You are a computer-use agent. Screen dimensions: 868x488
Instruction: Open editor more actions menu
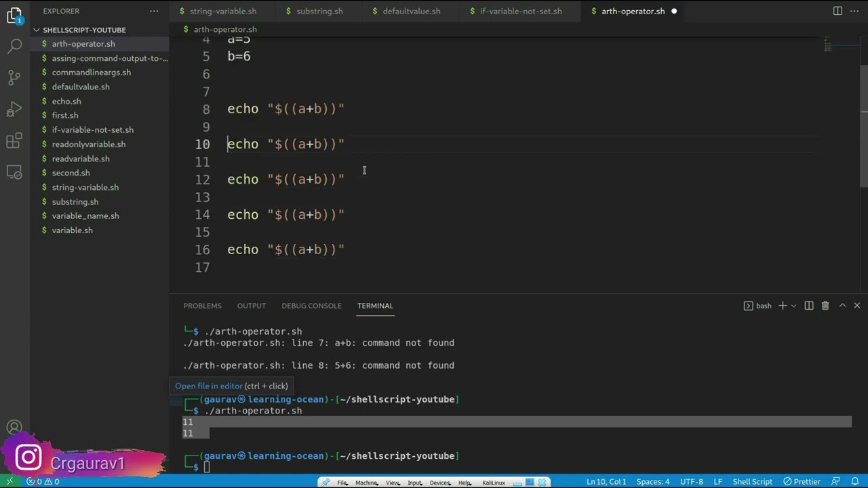click(x=855, y=11)
